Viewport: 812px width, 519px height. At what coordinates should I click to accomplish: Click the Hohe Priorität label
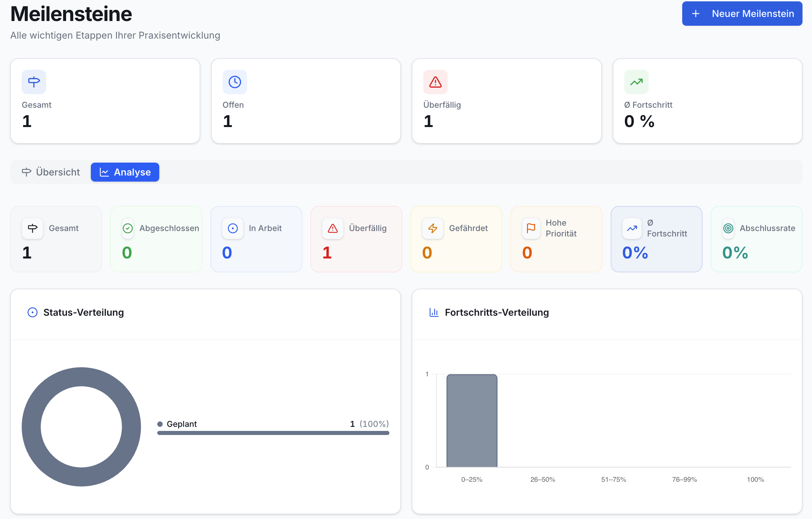561,228
